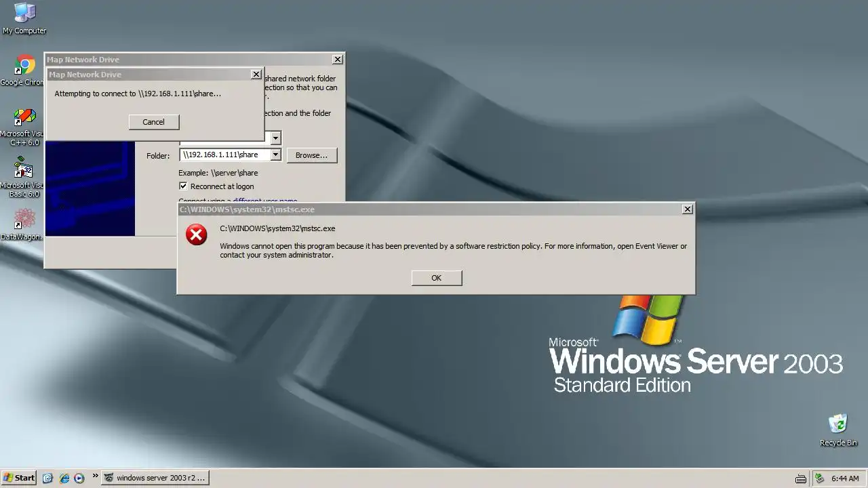Click the 6:44 AM taskbar clock

pyautogui.click(x=845, y=479)
